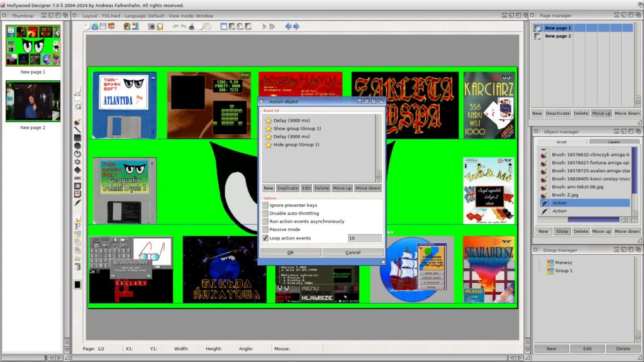This screenshot has width=644, height=362.
Task: Select the ABC text tool
Action: pyautogui.click(x=77, y=178)
